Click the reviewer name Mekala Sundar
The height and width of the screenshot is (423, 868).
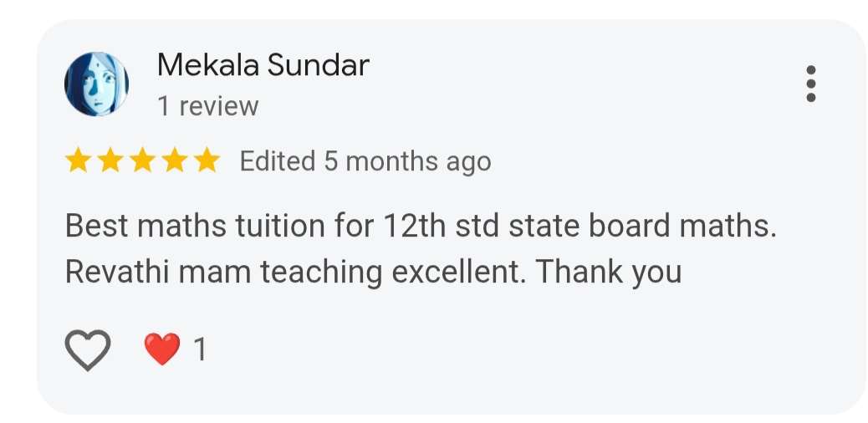point(263,64)
